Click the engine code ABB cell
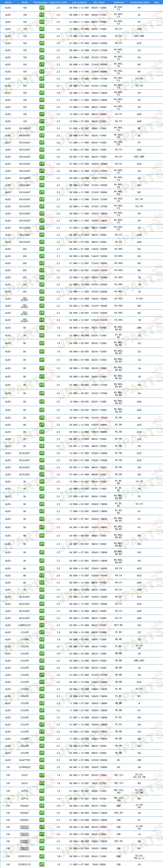This screenshot has width=163, height=868. [139, 328]
